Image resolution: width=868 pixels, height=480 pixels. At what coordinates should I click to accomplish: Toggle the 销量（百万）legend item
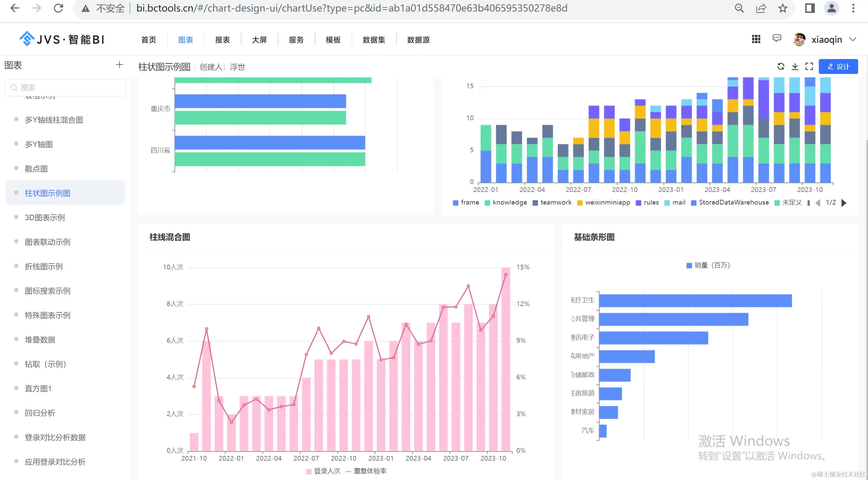click(708, 265)
